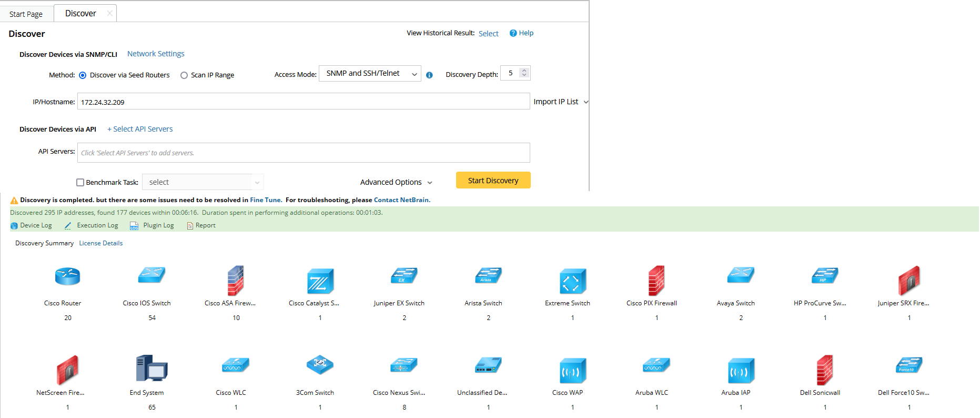
Task: Open the Fine Tune link
Action: coord(266,200)
